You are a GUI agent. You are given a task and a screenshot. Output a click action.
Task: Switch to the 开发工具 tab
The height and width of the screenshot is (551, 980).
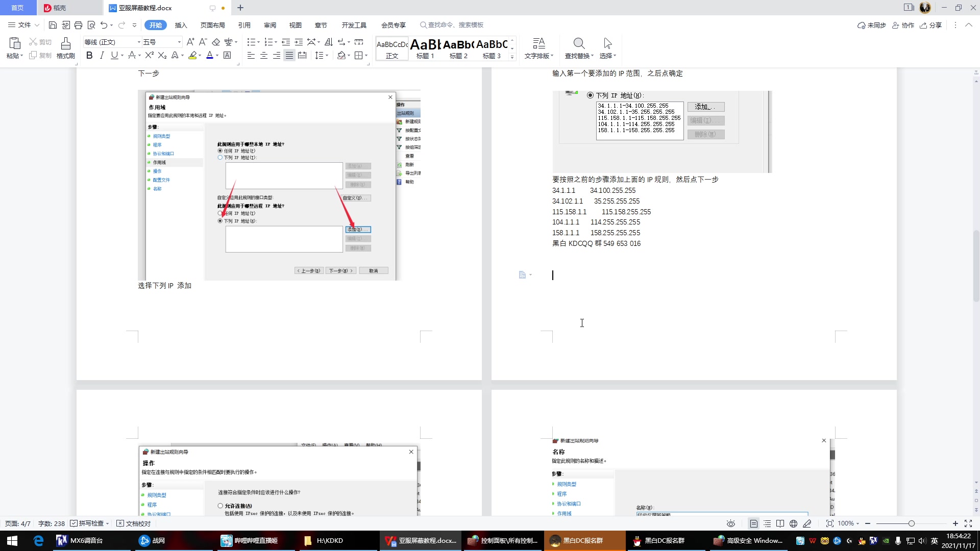click(x=354, y=25)
